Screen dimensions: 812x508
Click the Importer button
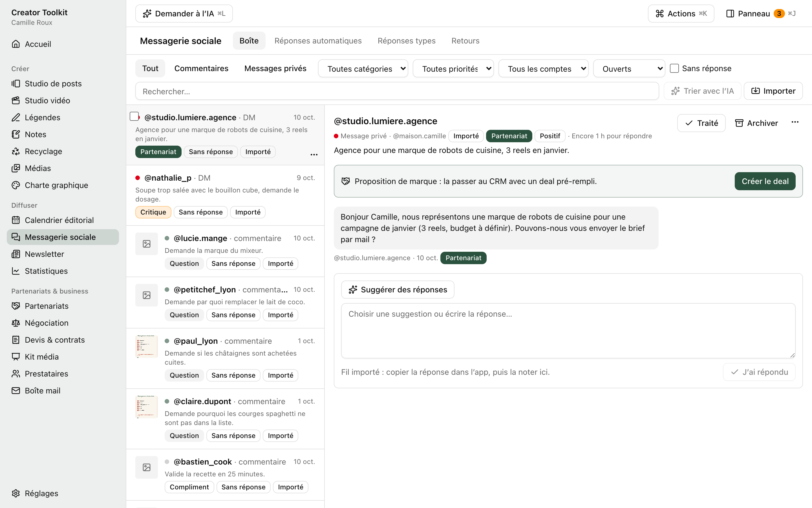coord(773,91)
